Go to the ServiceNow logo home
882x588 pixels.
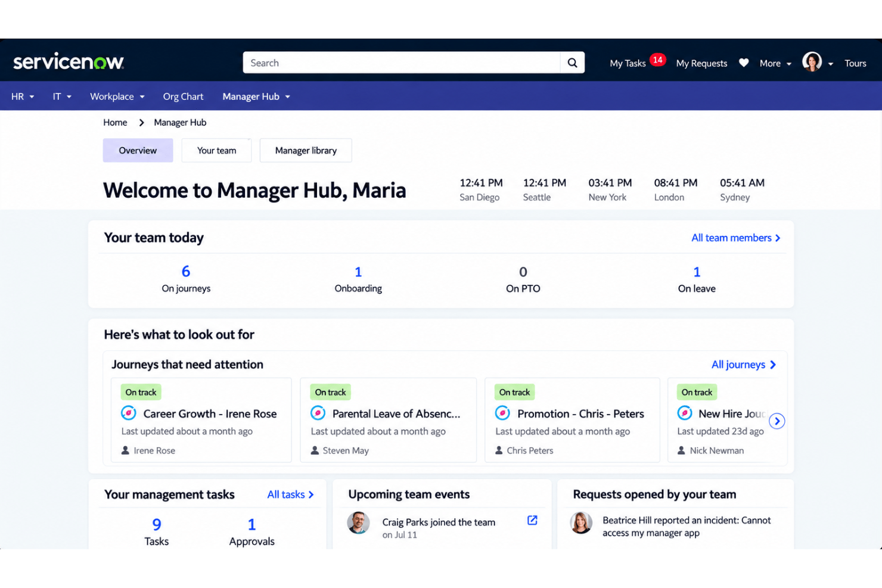[69, 61]
